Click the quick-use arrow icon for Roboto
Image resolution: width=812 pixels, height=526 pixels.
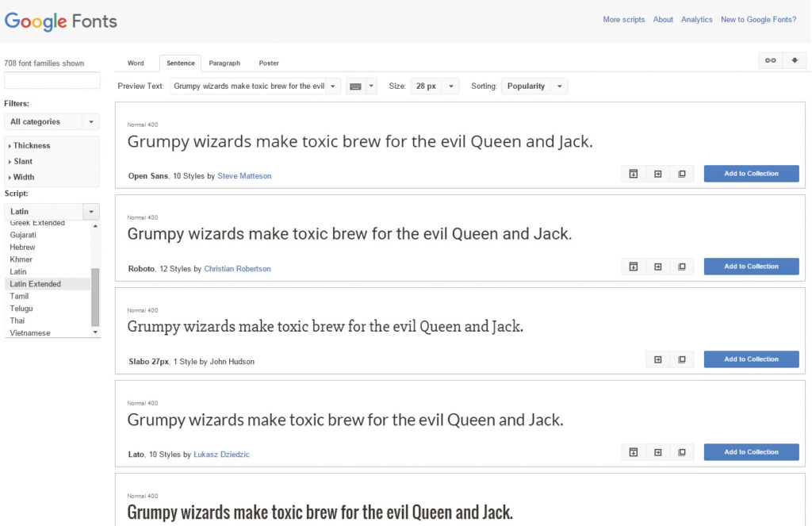point(657,267)
